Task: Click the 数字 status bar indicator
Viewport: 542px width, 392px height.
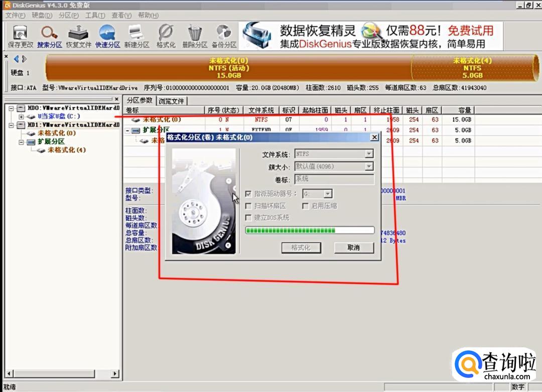Action: click(518, 387)
